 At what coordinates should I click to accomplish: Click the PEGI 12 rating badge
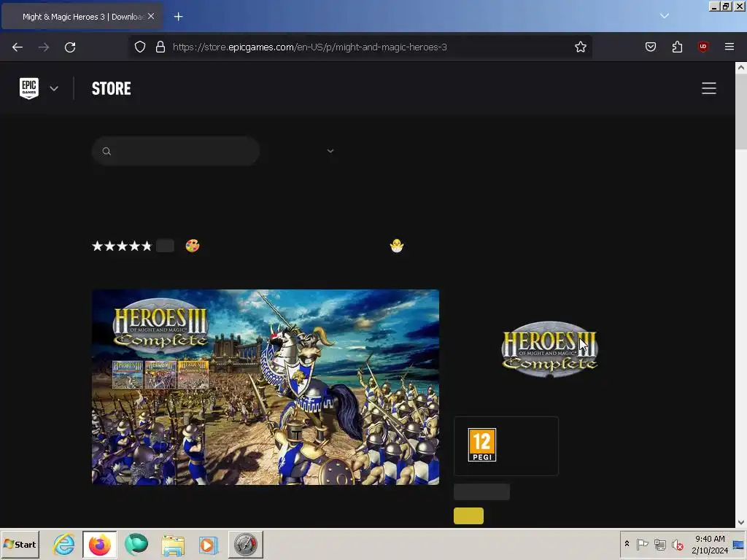coord(482,445)
